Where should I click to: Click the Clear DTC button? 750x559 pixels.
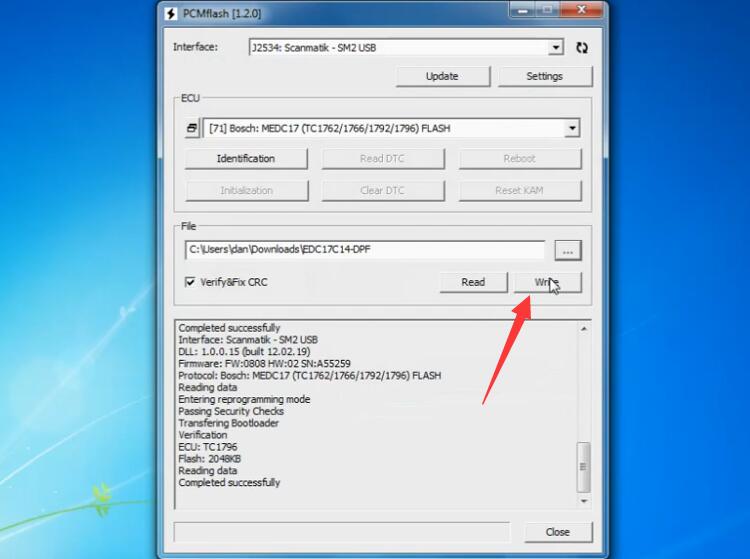383,191
